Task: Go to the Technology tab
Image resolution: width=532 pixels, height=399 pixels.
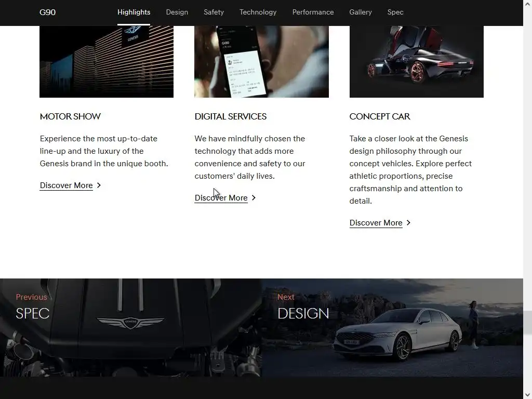Action: coord(258,12)
